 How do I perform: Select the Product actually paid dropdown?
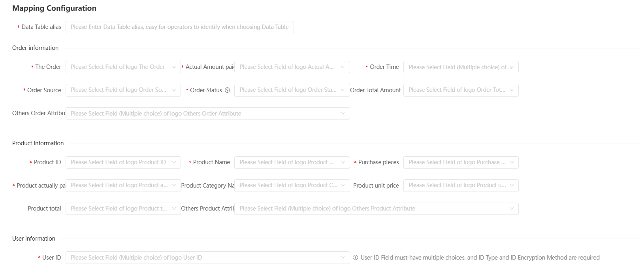tap(123, 186)
